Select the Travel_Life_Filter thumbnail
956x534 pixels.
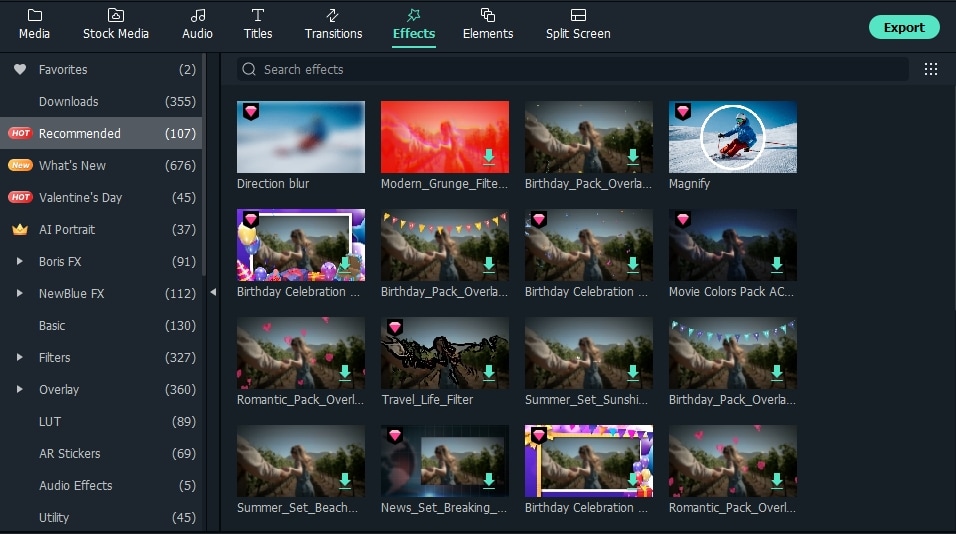[x=445, y=353]
